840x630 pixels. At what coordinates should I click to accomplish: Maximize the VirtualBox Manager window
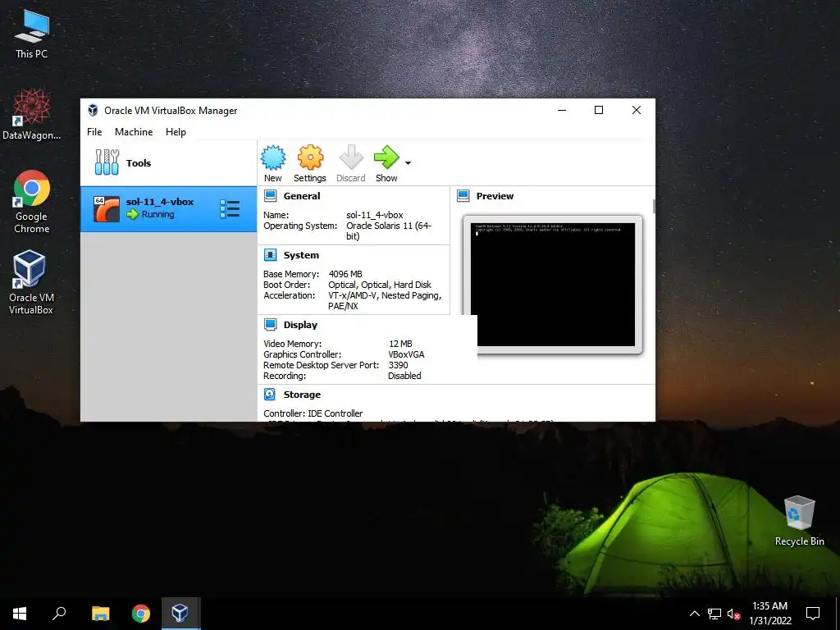coord(599,110)
